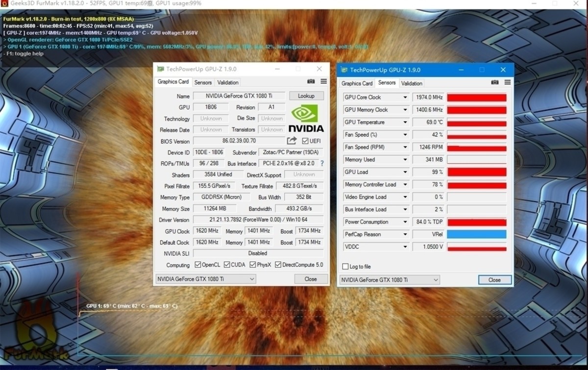Open GPU Memory Clock sensor dropdown
This screenshot has width=588, height=370.
pyautogui.click(x=405, y=110)
